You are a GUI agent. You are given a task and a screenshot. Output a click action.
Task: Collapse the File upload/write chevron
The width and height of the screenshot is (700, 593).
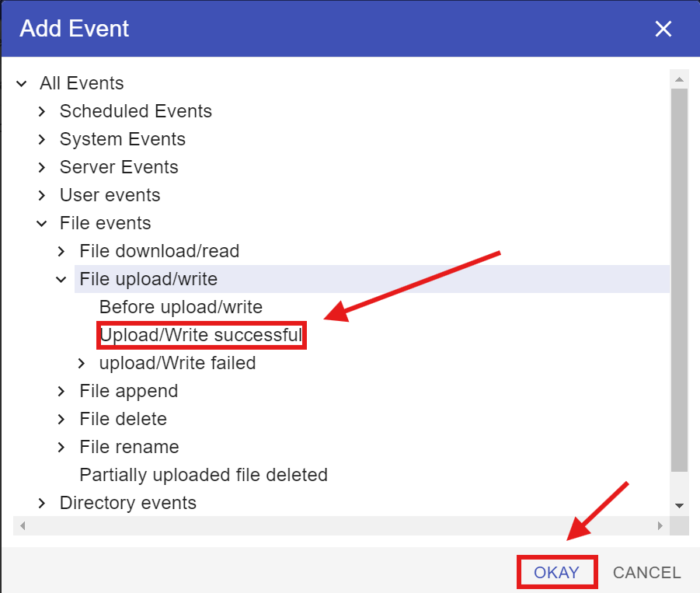(x=62, y=279)
